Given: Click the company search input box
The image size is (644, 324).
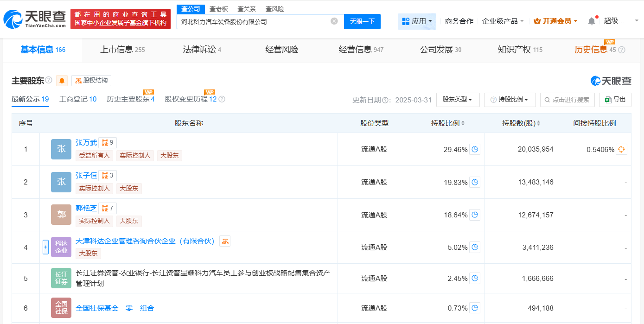Looking at the screenshot, I should pyautogui.click(x=255, y=21).
